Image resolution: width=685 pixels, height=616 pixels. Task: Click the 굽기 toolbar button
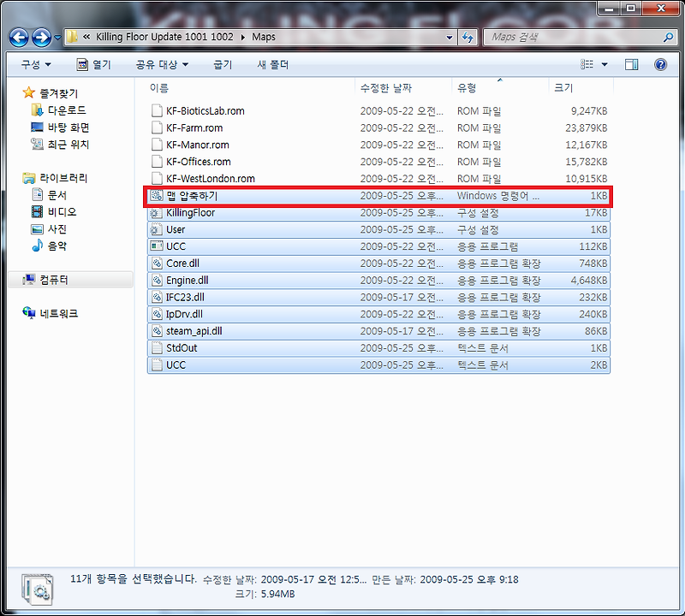coord(223,65)
